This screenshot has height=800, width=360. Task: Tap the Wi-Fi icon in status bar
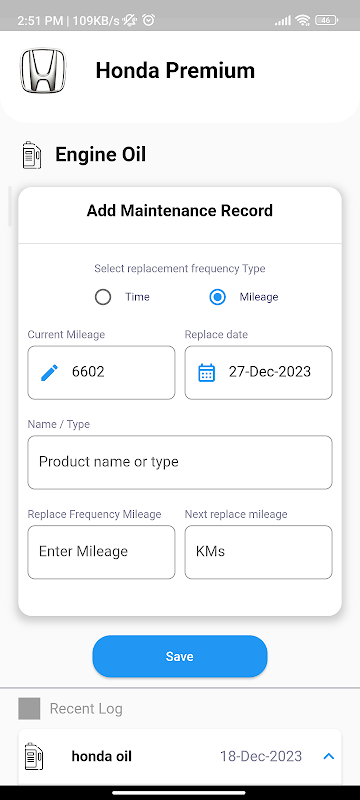pyautogui.click(x=303, y=20)
